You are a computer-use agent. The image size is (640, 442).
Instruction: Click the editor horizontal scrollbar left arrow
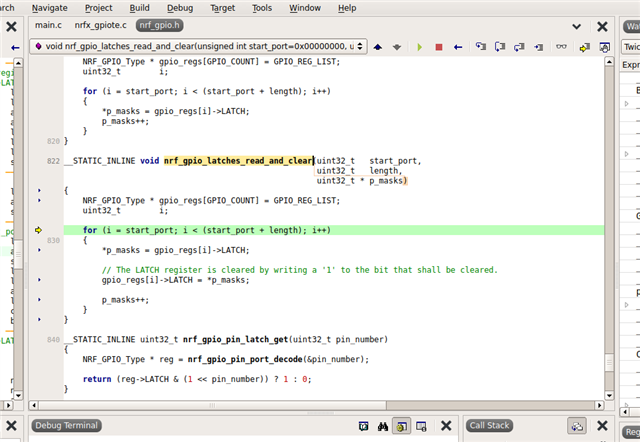(34, 405)
